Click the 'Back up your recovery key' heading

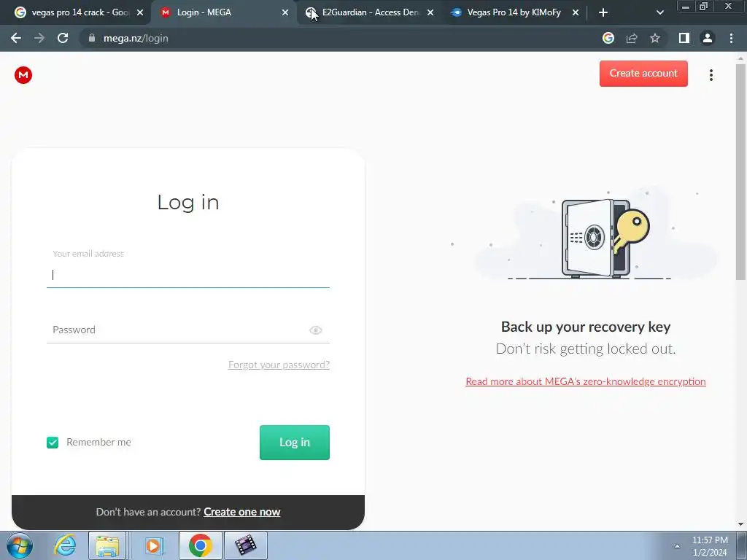coord(586,327)
